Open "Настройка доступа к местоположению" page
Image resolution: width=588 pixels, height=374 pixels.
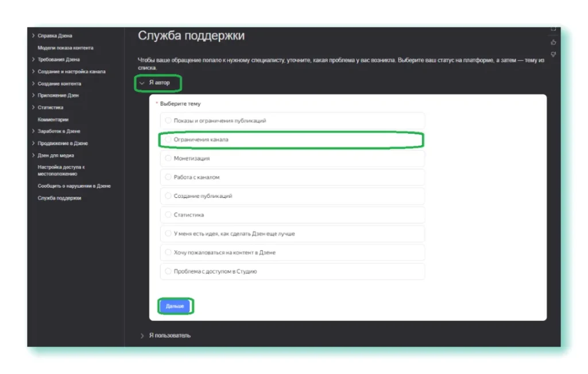[x=61, y=170]
